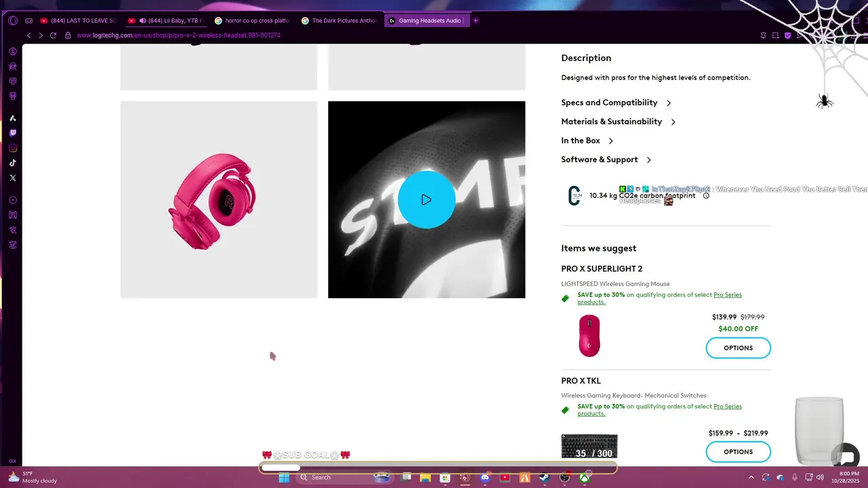The width and height of the screenshot is (868, 488).
Task: Go forward with the right arrow
Action: click(x=41, y=35)
